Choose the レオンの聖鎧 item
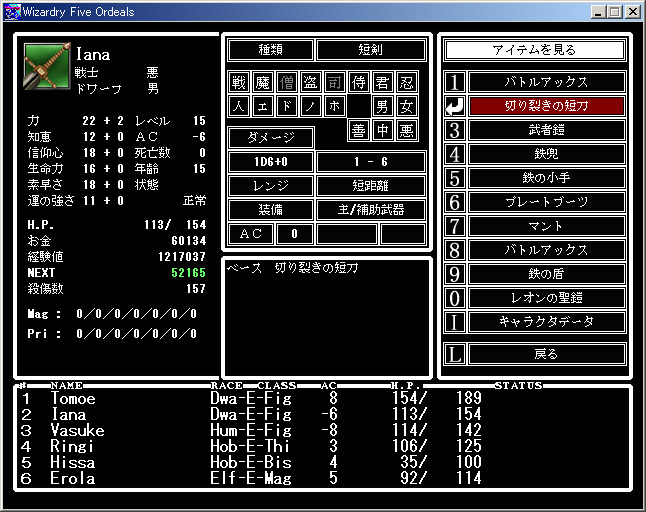This screenshot has width=646, height=512. tap(546, 298)
